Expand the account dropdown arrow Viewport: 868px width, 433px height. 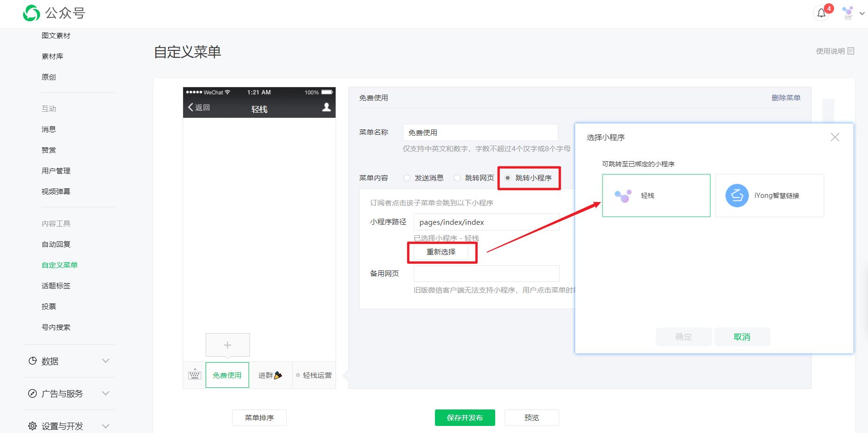point(862,13)
